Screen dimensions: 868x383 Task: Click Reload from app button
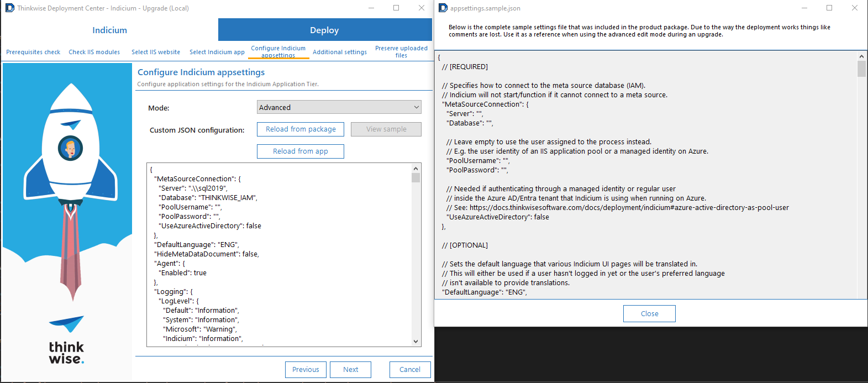pos(301,151)
